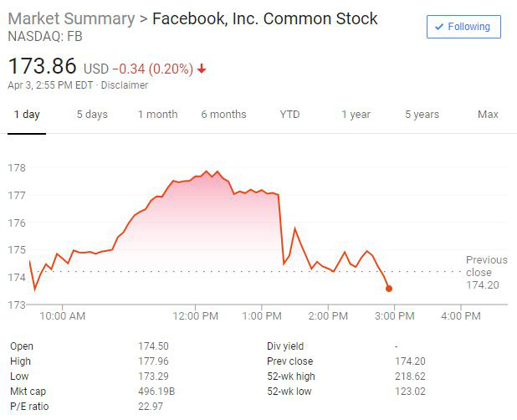Select the YTD range tab
Image resolution: width=517 pixels, height=420 pixels.
coord(289,115)
